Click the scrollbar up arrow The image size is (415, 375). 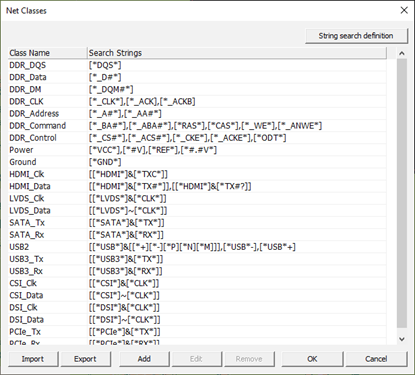(402, 53)
